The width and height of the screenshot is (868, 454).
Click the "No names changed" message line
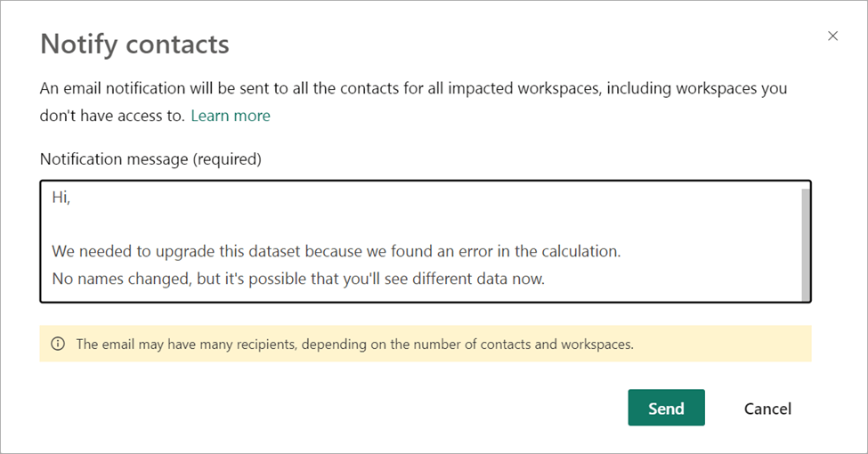297,279
